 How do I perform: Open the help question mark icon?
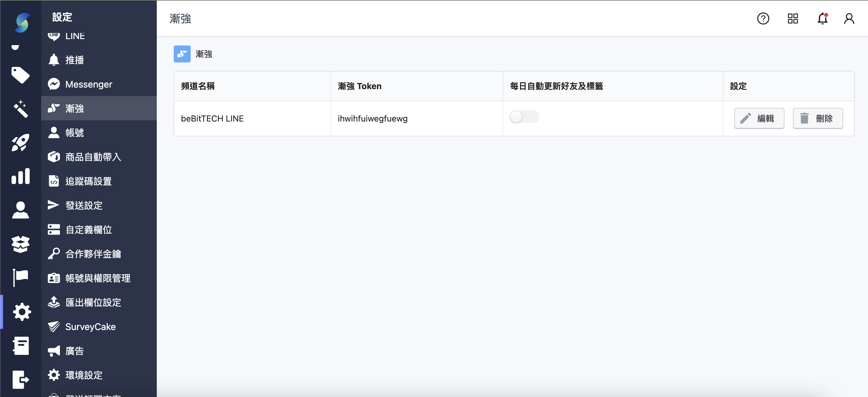(763, 18)
